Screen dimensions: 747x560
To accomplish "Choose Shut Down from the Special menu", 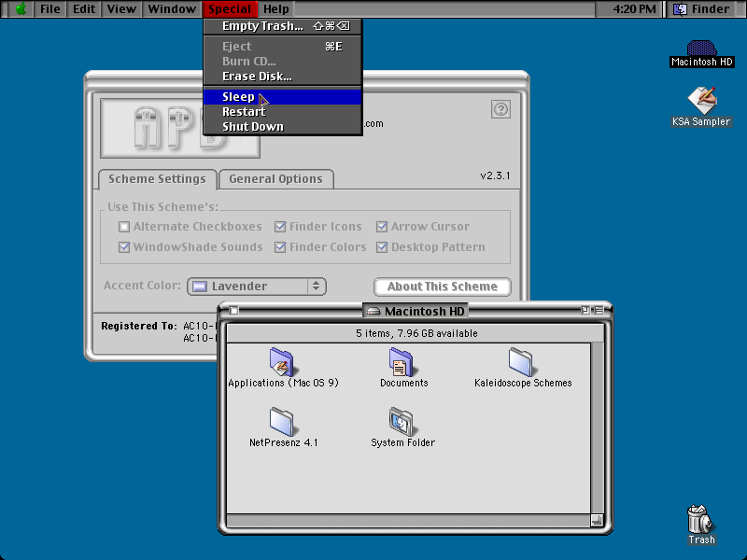I will click(x=283, y=127).
